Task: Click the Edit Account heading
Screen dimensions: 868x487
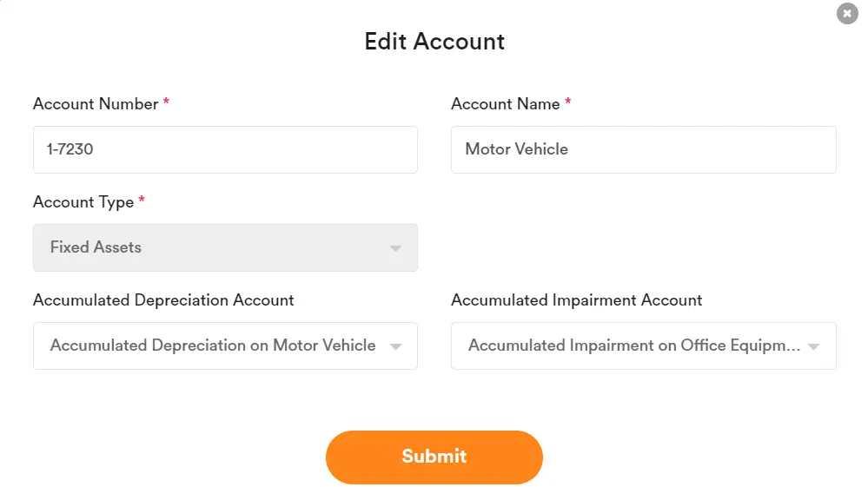Action: pos(434,42)
